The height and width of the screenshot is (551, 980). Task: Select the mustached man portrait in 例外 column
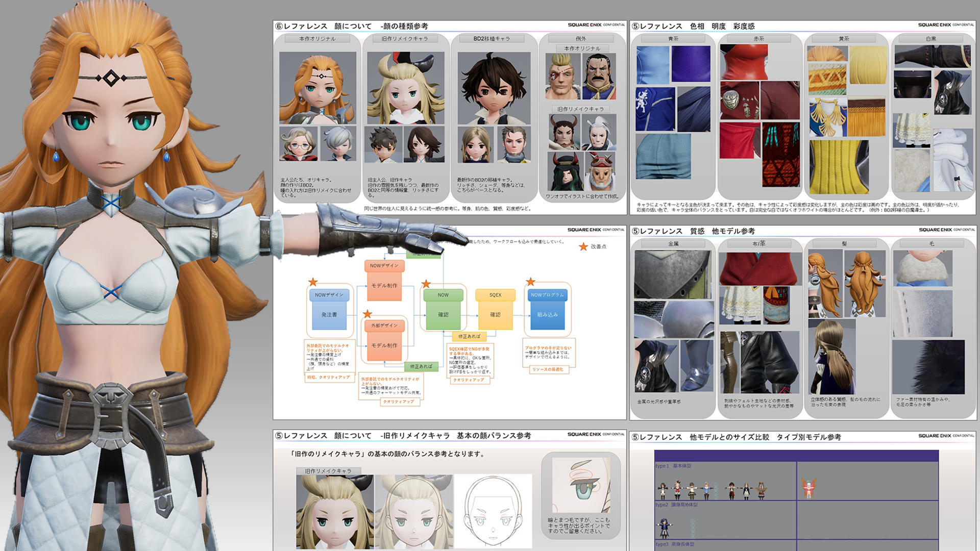coord(599,77)
